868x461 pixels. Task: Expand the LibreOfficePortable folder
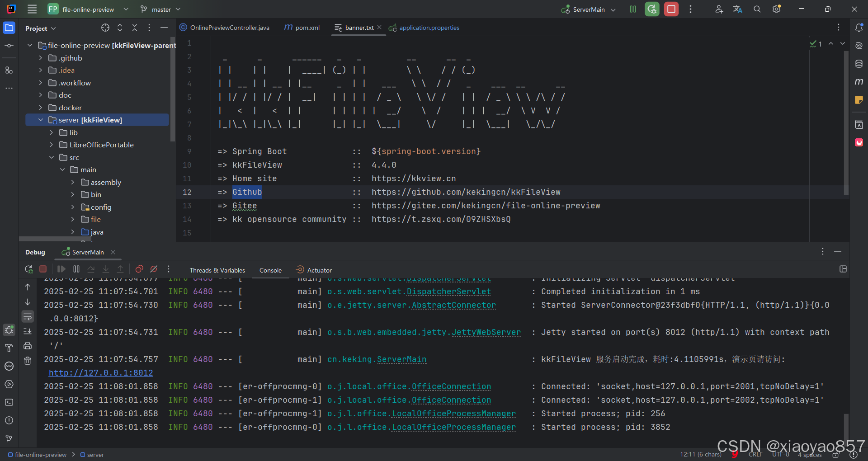point(51,145)
